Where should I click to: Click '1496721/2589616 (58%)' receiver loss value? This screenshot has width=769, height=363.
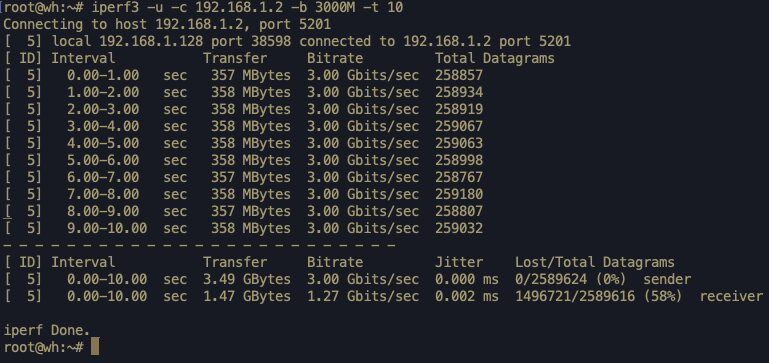599,296
